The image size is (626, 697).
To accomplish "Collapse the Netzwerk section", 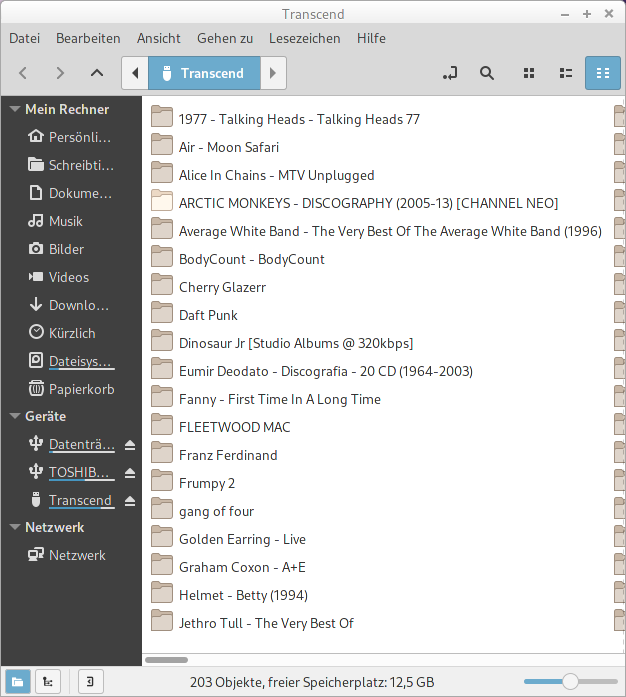I will click(15, 527).
